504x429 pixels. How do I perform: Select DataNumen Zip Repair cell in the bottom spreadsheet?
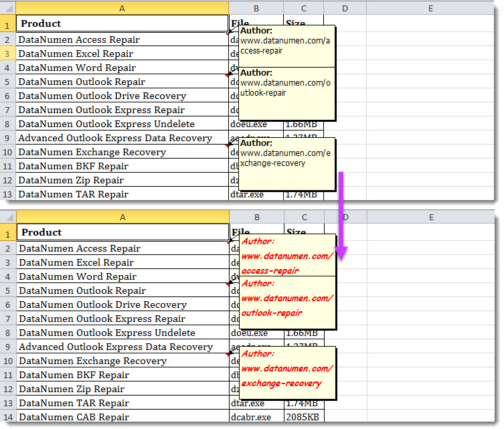(122, 389)
